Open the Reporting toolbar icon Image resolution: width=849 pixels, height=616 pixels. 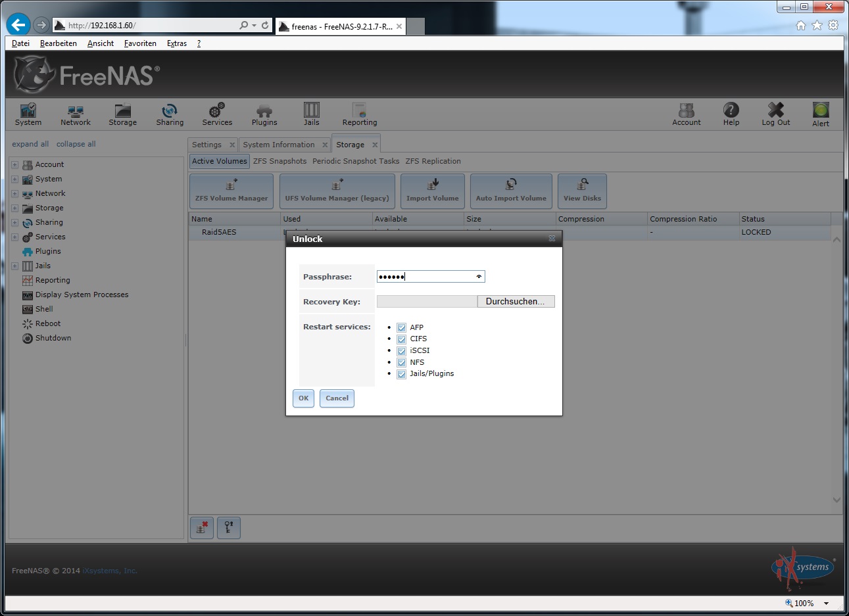[x=360, y=114]
